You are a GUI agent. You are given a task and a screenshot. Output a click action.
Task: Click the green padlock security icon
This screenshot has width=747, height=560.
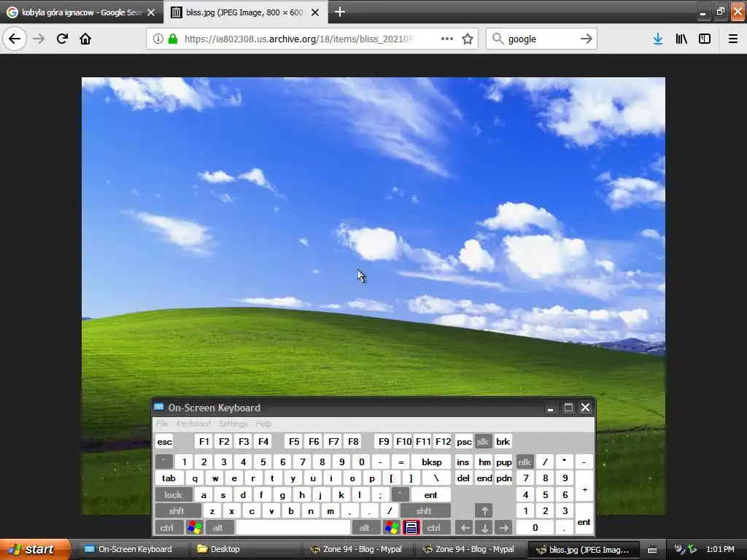pos(173,39)
